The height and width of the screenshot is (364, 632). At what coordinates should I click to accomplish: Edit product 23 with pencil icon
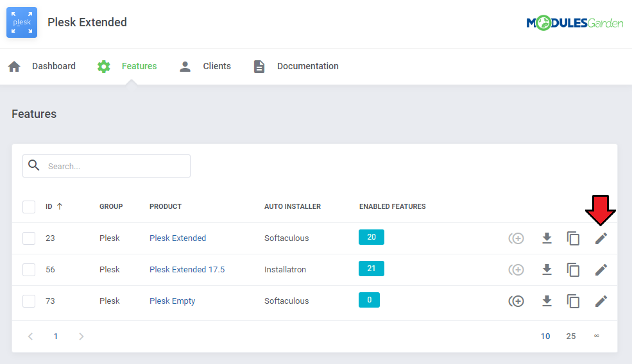click(601, 238)
